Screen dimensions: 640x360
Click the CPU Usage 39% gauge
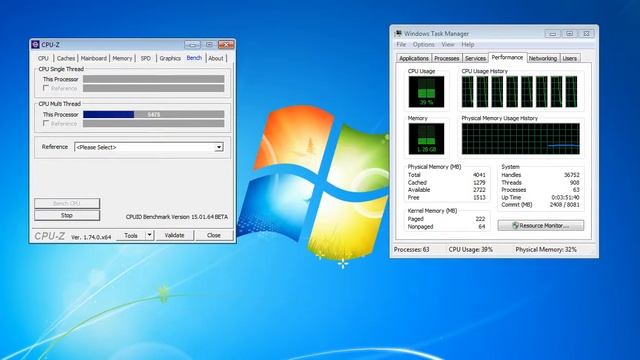pos(426,91)
